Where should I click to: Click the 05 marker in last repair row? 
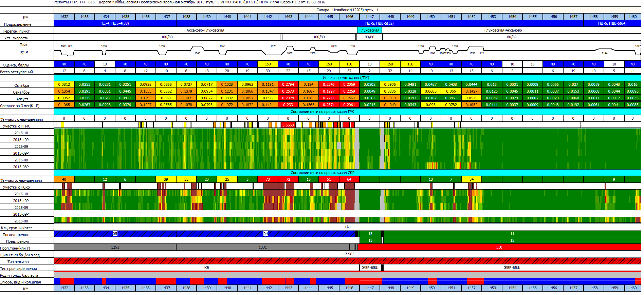click(115, 234)
